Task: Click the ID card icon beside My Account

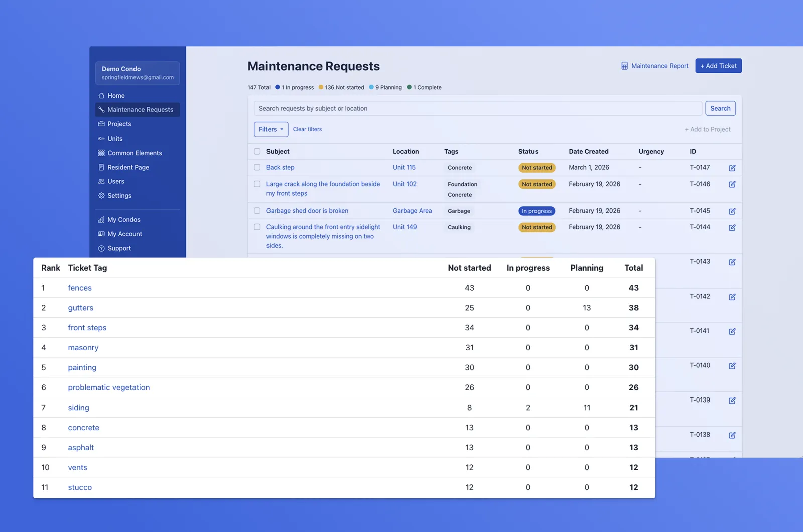Action: click(x=101, y=234)
